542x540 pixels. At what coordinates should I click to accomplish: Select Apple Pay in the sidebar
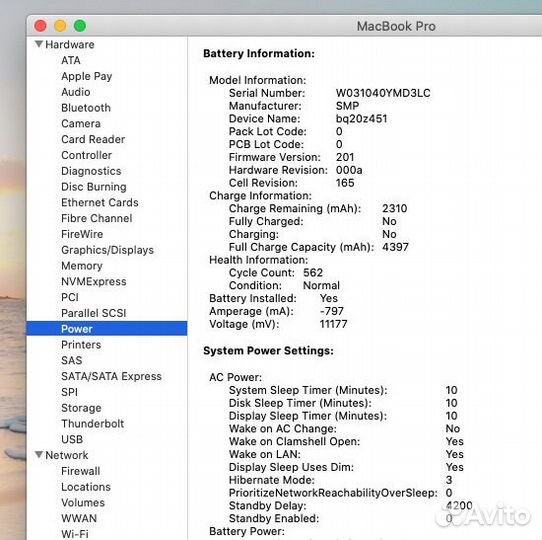86,76
